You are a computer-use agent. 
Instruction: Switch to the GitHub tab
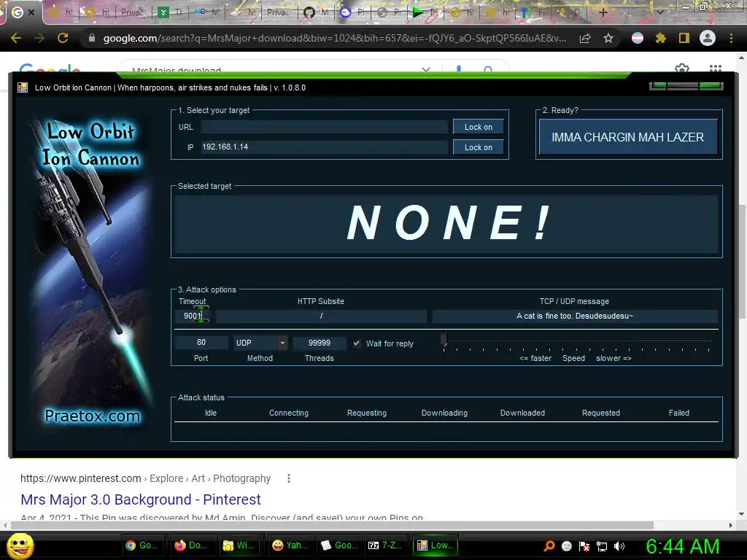(x=317, y=12)
